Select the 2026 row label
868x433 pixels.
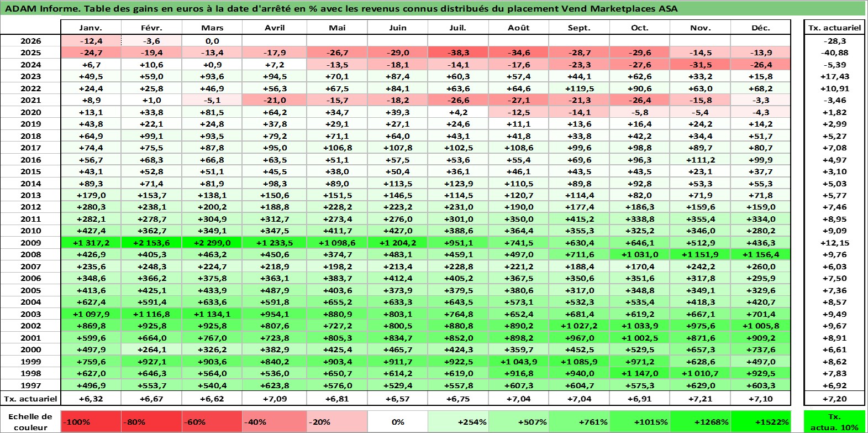pyautogui.click(x=30, y=41)
